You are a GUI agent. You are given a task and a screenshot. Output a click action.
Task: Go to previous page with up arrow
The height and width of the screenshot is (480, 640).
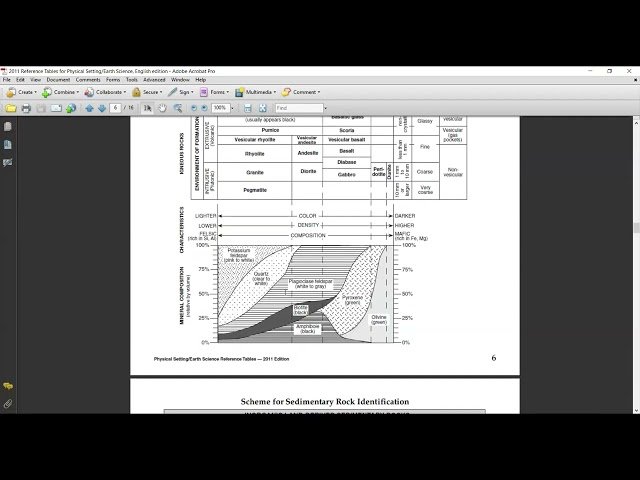[x=89, y=108]
